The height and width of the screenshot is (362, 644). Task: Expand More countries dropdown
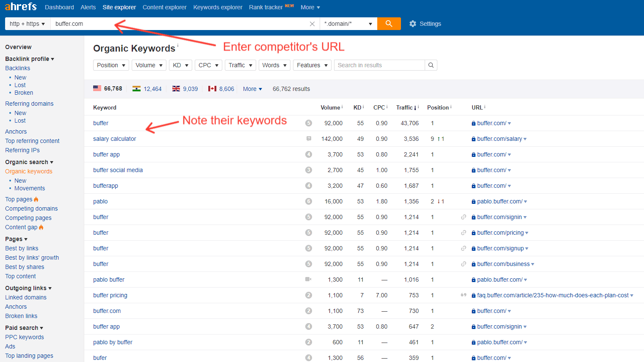pos(252,89)
